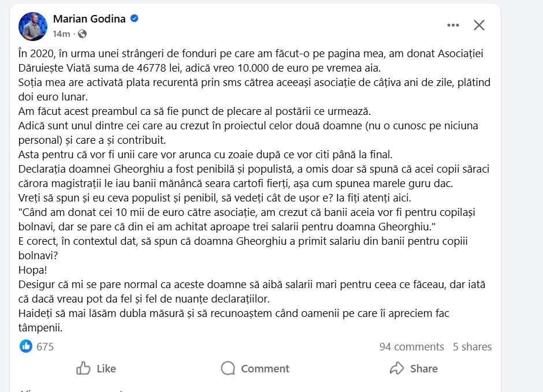
Task: View the 5 shares list
Action: (x=472, y=346)
